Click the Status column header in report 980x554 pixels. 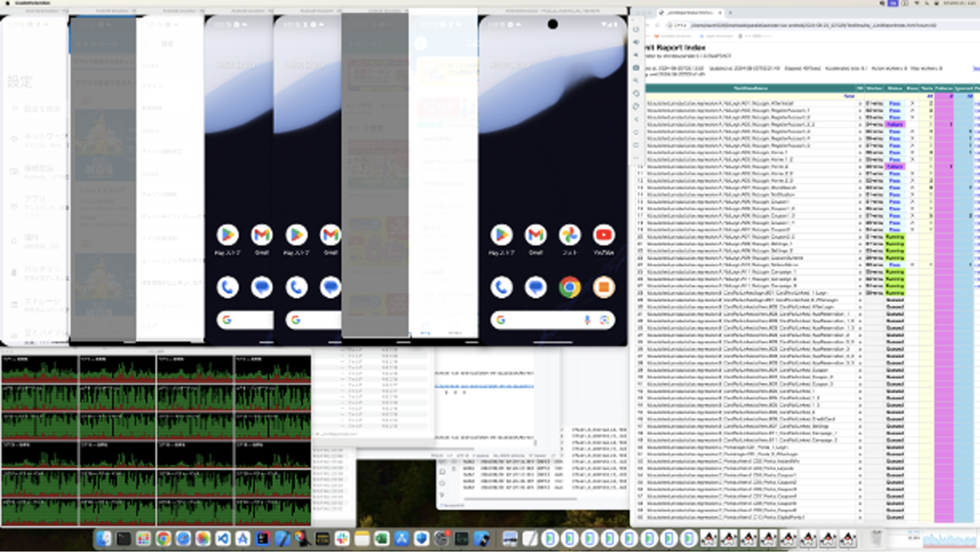pos(895,87)
